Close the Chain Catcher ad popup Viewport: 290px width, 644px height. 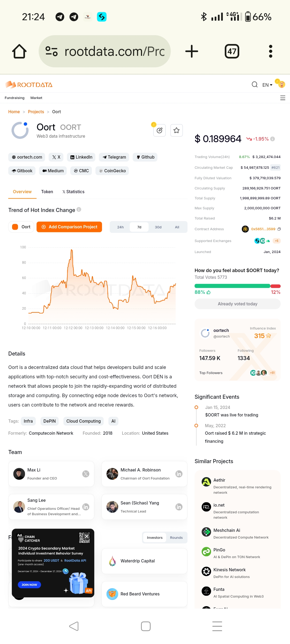pyautogui.click(x=87, y=536)
